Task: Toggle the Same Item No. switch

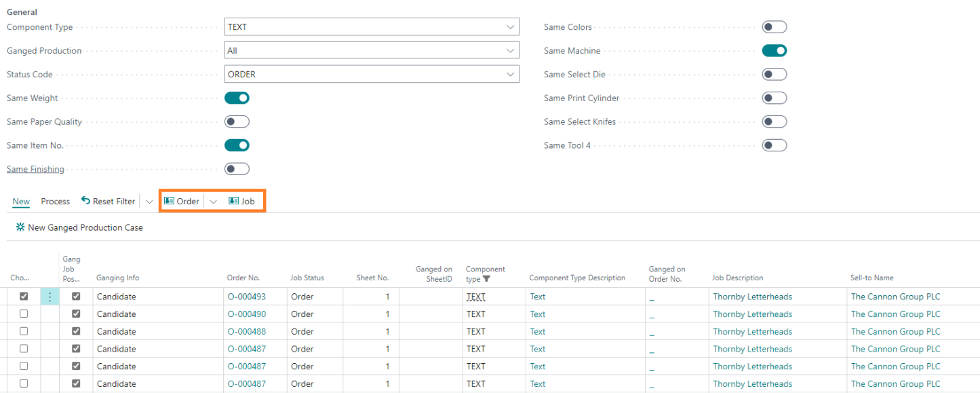Action: 237,145
